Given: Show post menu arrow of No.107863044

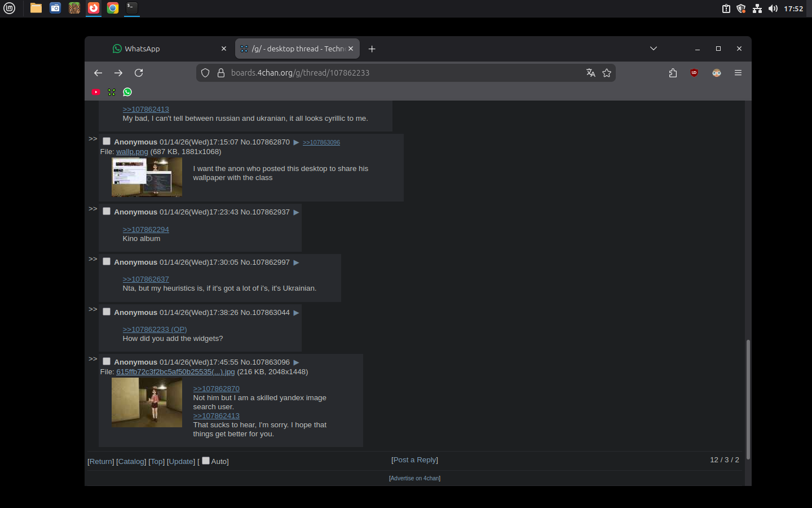Looking at the screenshot, I should [296, 313].
